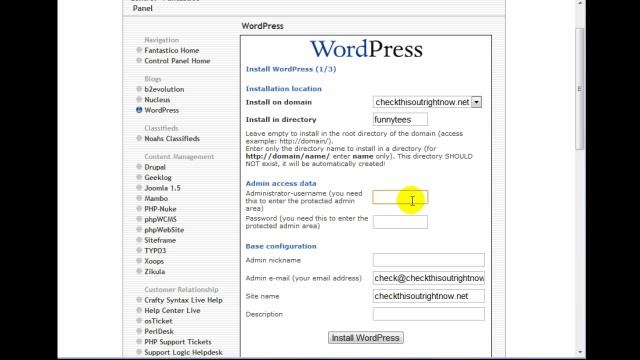Click Install WordPress button
The width and height of the screenshot is (640, 360).
[x=366, y=338]
